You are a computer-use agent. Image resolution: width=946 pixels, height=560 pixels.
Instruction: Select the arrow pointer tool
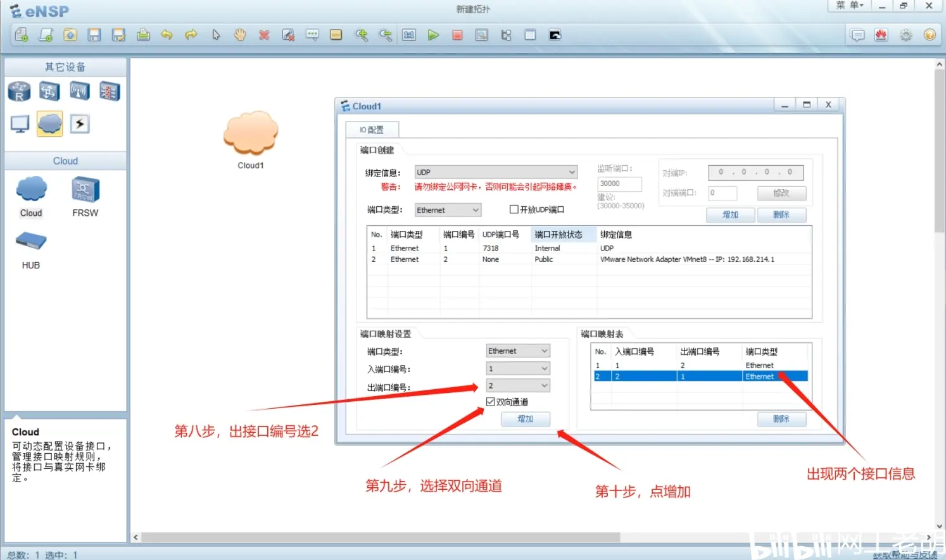tap(216, 35)
